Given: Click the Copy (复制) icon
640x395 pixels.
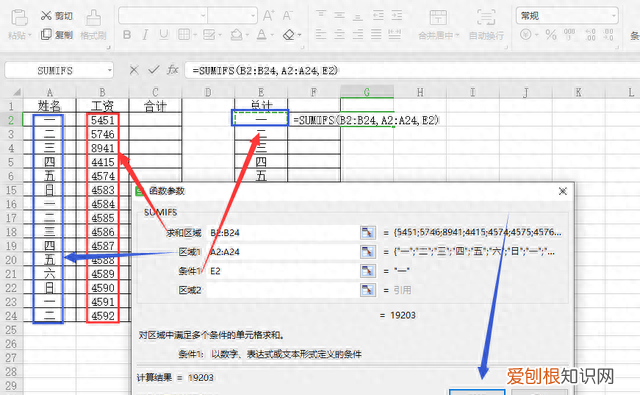Looking at the screenshot, I should coord(46,34).
